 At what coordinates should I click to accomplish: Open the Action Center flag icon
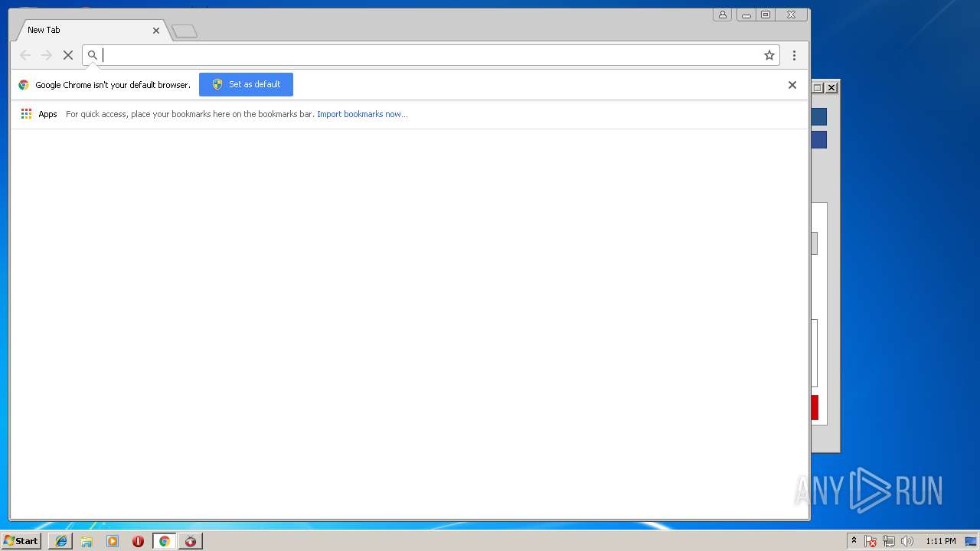[871, 541]
